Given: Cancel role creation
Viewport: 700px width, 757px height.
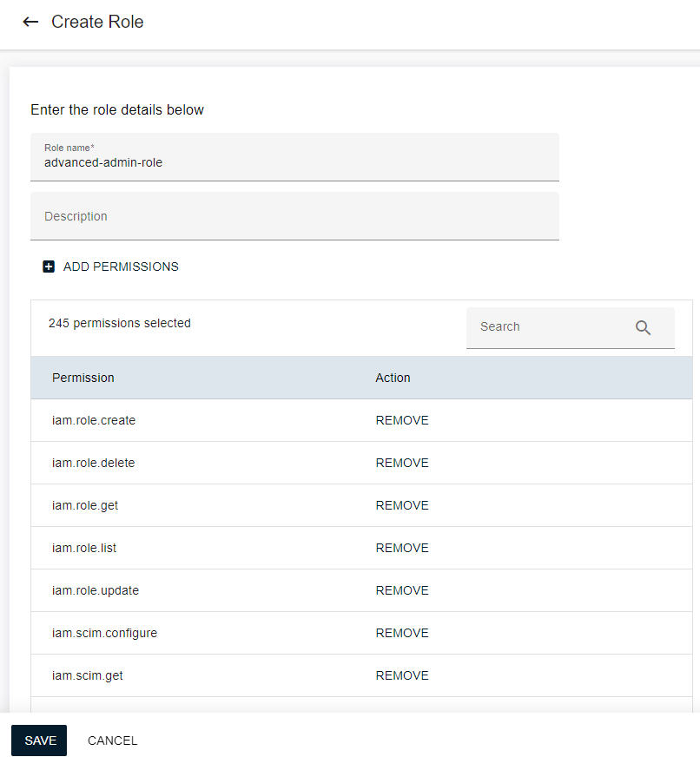Looking at the screenshot, I should pos(113,741).
